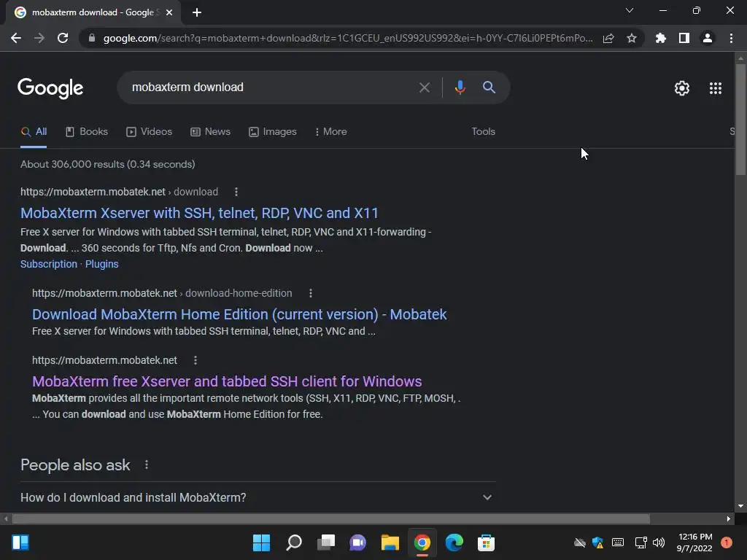Open the Google apps grid
Image resolution: width=747 pixels, height=560 pixels.
pos(716,88)
